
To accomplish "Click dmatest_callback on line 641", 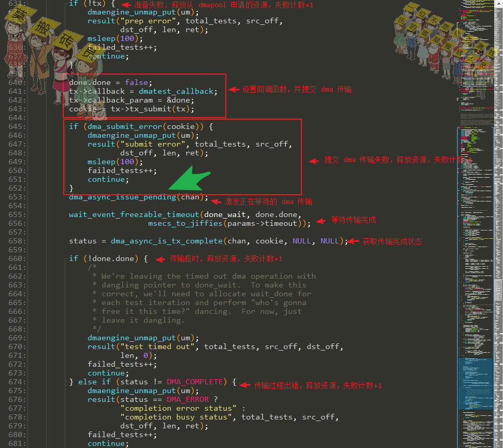I will coord(176,91).
